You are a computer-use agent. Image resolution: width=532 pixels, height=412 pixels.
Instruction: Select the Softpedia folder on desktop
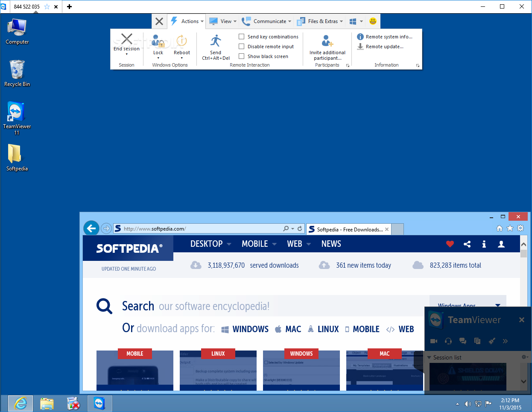tap(17, 158)
